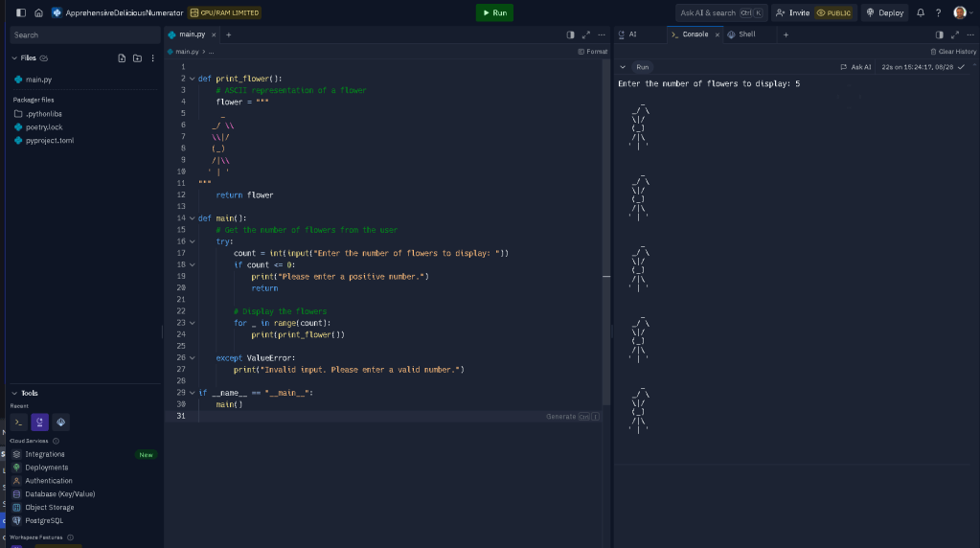Viewport: 980px width, 548px height.
Task: Run the program with the green Run button
Action: (494, 12)
